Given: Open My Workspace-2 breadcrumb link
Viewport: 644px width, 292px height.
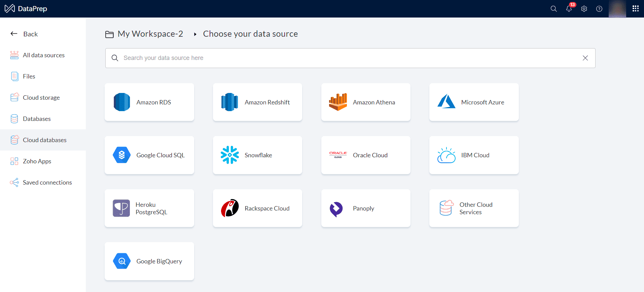Looking at the screenshot, I should click(150, 34).
